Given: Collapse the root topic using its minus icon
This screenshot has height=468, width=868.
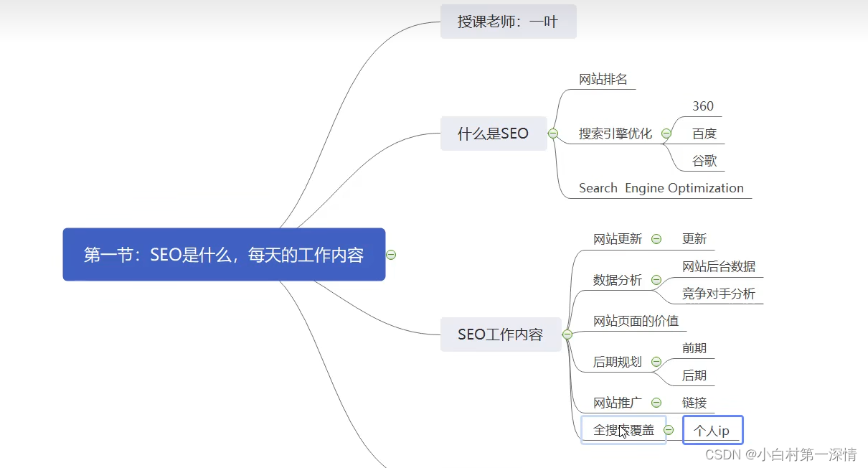Looking at the screenshot, I should 390,255.
